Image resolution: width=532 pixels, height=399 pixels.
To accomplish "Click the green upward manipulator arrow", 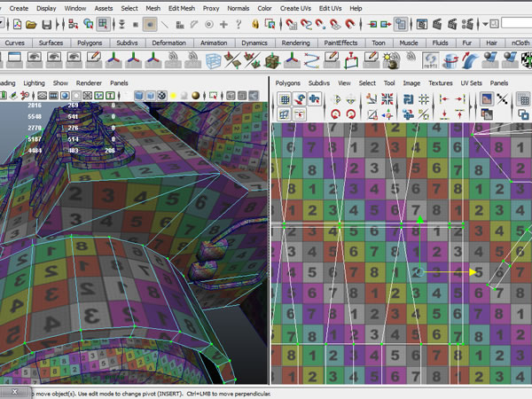I will 419,220.
